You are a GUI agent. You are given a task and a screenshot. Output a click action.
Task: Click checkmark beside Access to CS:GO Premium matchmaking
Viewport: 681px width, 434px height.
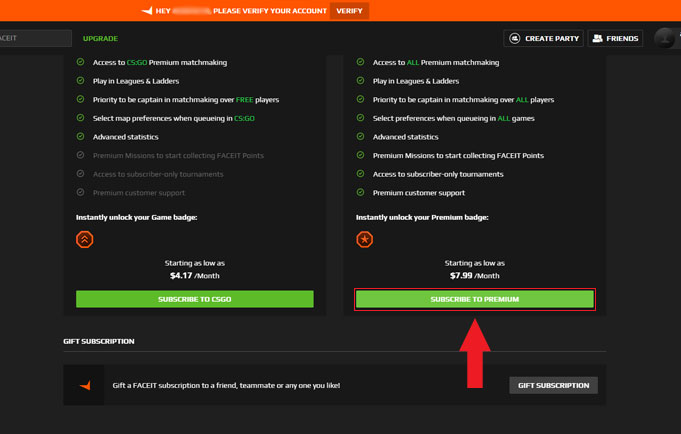81,62
